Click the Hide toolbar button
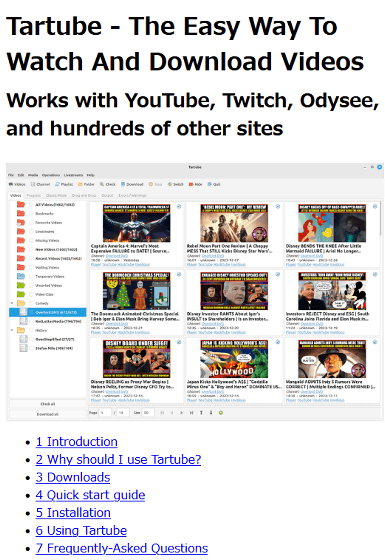385x560 pixels. pos(195,184)
